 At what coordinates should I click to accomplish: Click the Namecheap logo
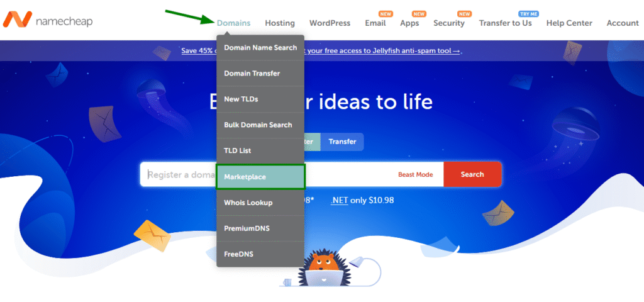[x=48, y=21]
